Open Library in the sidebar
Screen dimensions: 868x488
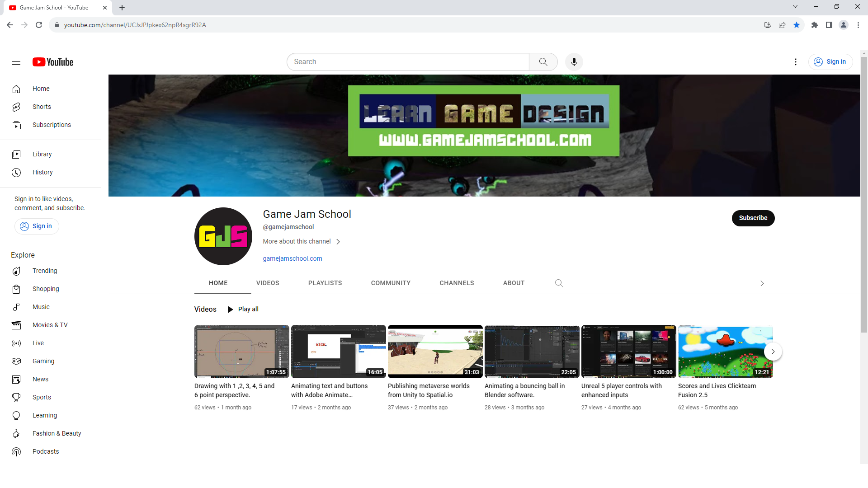[x=51, y=155]
